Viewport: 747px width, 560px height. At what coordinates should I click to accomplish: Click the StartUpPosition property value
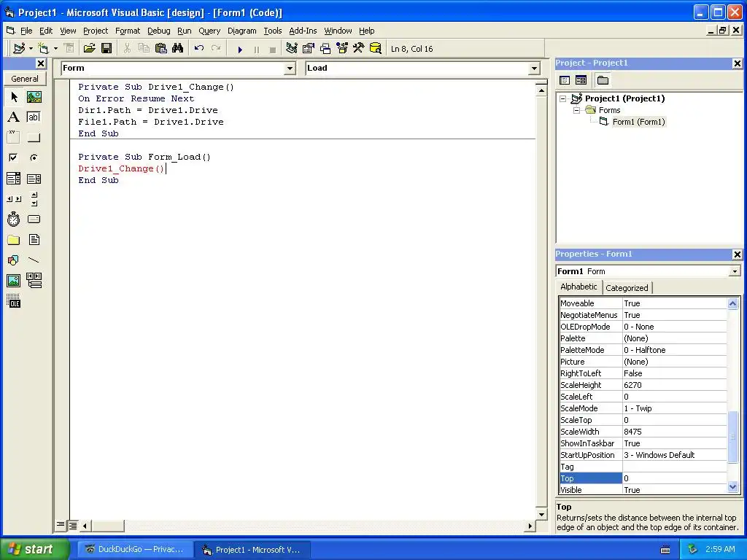click(674, 455)
